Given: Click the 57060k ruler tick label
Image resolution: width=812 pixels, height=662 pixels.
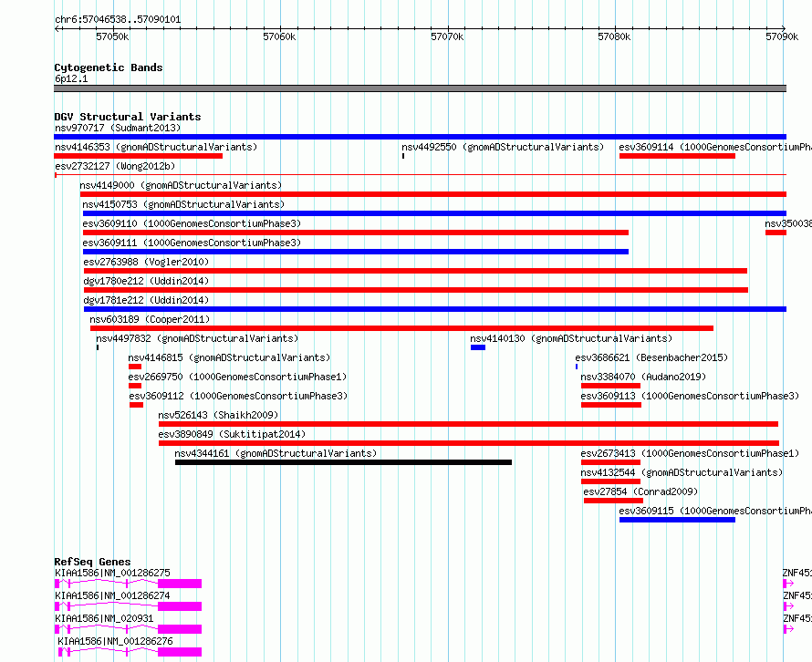Looking at the screenshot, I should tap(280, 36).
